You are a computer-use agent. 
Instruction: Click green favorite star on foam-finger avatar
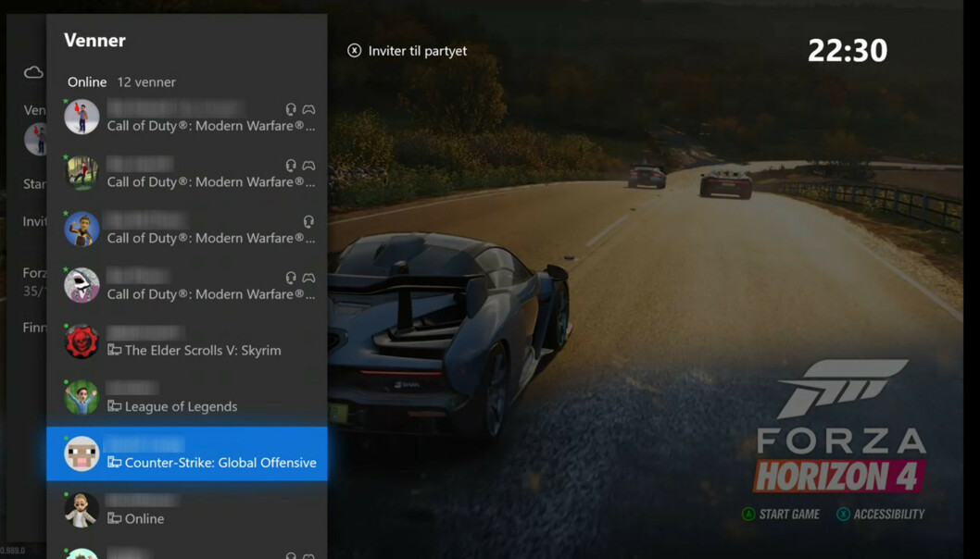(x=66, y=101)
